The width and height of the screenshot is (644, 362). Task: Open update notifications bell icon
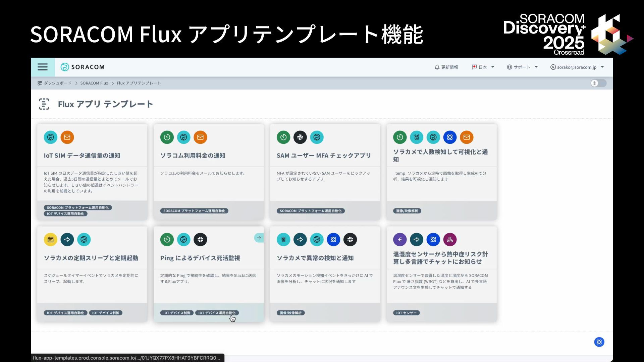[437, 67]
